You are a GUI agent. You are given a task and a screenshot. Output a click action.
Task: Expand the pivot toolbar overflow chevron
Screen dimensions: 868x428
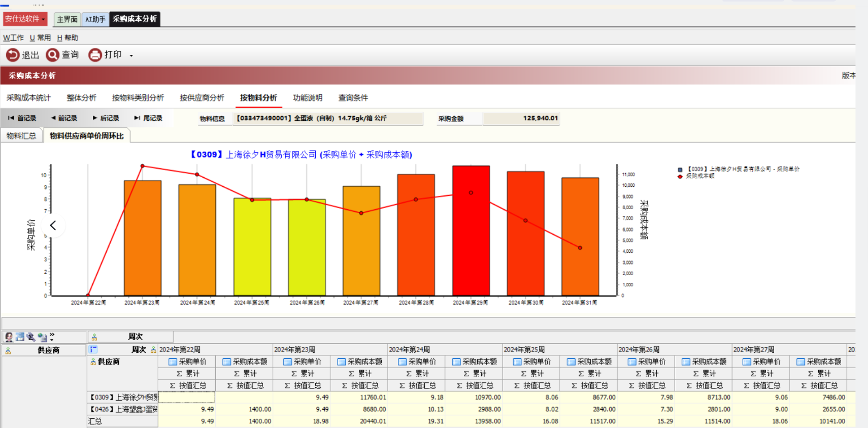(52, 337)
